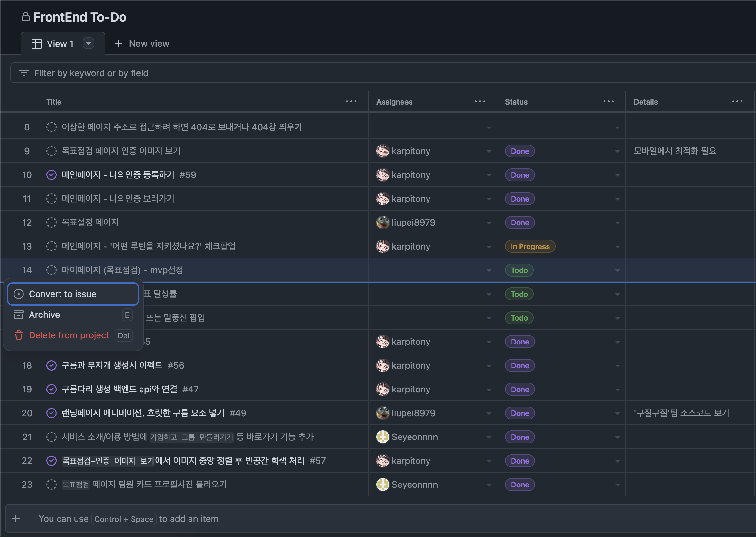Expand the View 1 tab dropdown arrow
Image resolution: width=756 pixels, height=537 pixels.
point(88,44)
